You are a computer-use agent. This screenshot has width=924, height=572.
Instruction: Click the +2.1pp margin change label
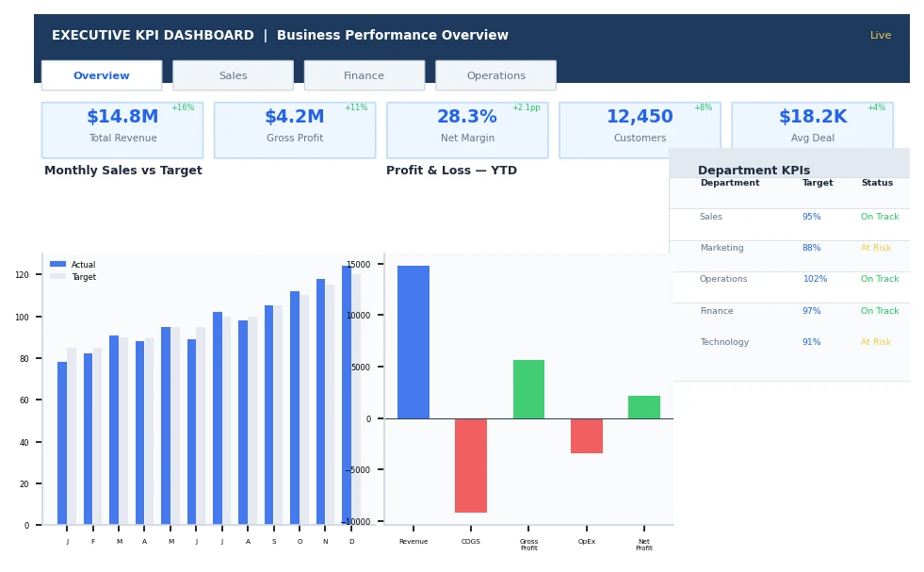527,107
